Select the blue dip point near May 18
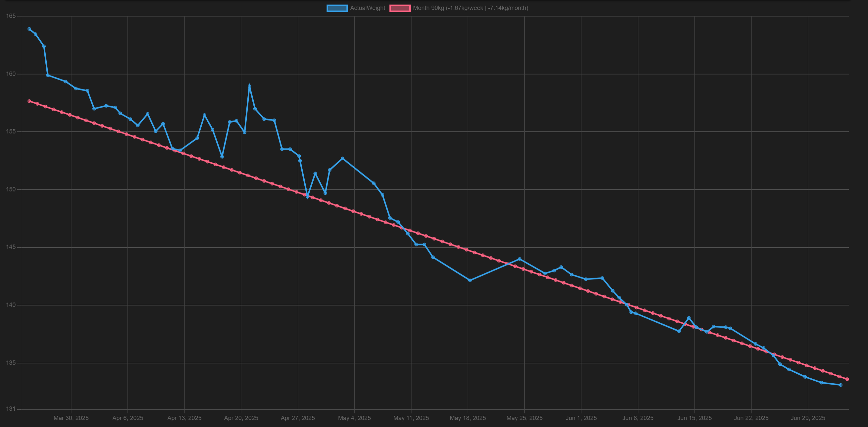This screenshot has height=427, width=868. (x=470, y=280)
